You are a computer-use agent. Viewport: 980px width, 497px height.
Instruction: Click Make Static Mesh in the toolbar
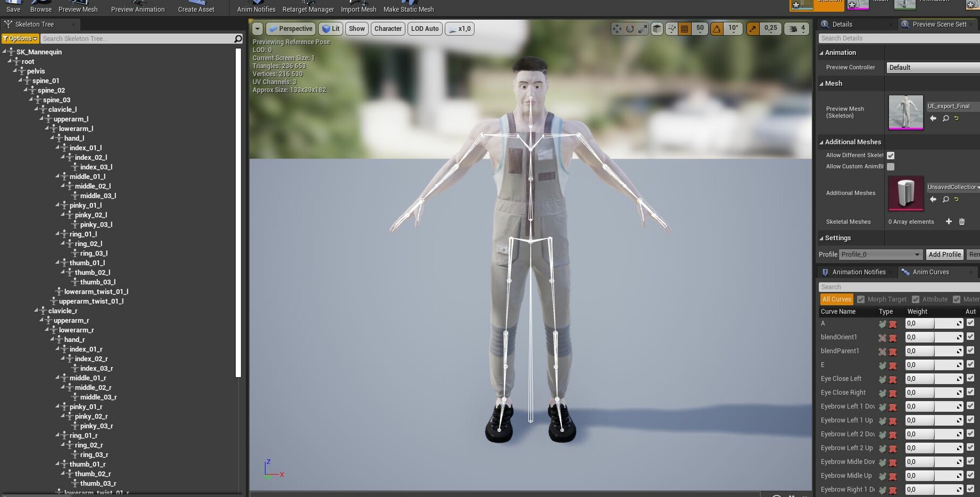pos(408,5)
